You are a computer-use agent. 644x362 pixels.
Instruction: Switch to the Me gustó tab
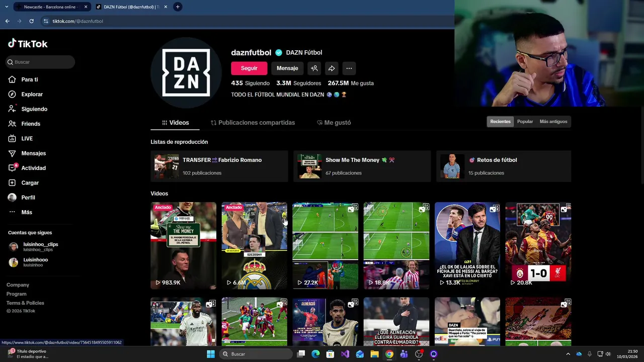tap(334, 123)
